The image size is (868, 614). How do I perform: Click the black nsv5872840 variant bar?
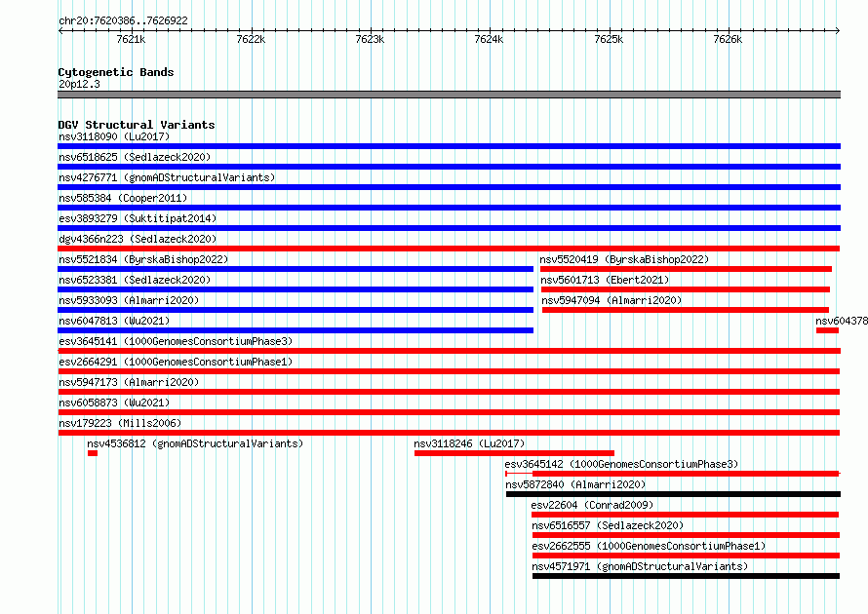(673, 494)
